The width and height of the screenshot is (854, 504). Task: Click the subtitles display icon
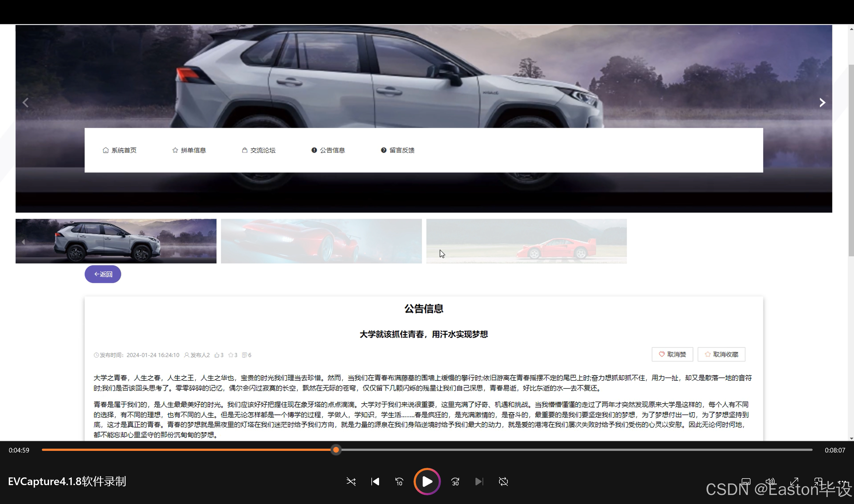point(746,481)
